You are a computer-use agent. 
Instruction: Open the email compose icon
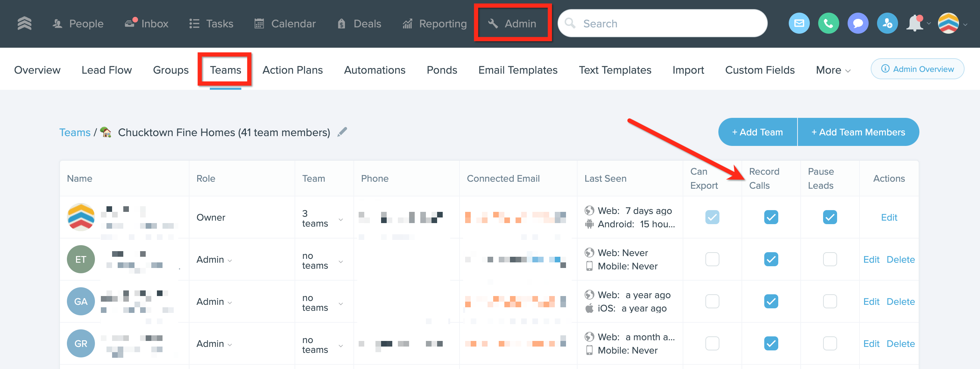799,24
